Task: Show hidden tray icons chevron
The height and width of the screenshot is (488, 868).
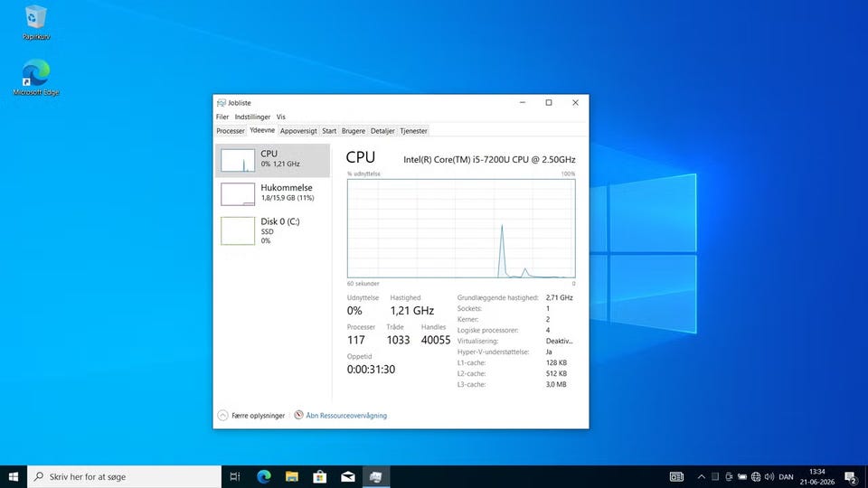Action: [702, 476]
